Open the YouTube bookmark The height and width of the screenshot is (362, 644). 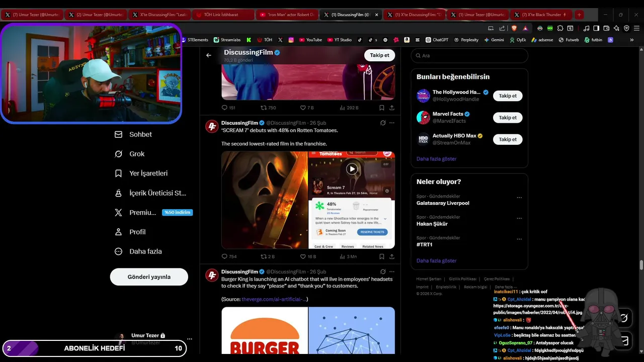coord(310,40)
